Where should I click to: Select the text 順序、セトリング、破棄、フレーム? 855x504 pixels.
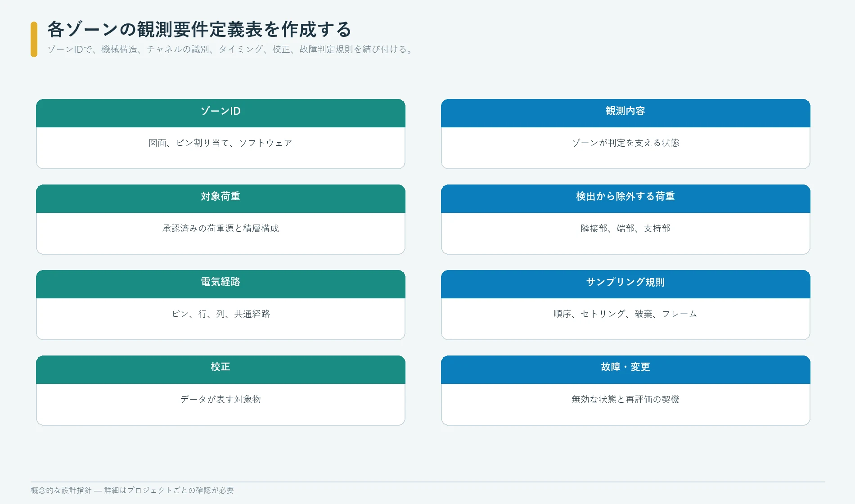(625, 314)
